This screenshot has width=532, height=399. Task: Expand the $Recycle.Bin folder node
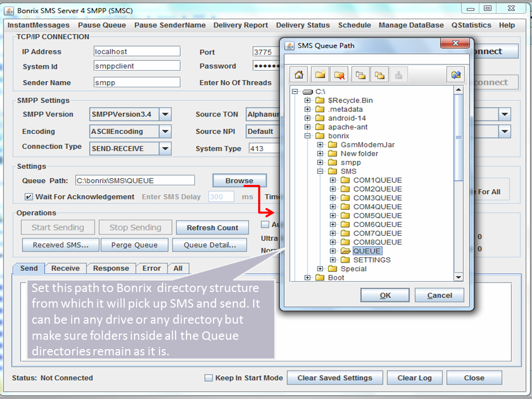click(x=308, y=100)
